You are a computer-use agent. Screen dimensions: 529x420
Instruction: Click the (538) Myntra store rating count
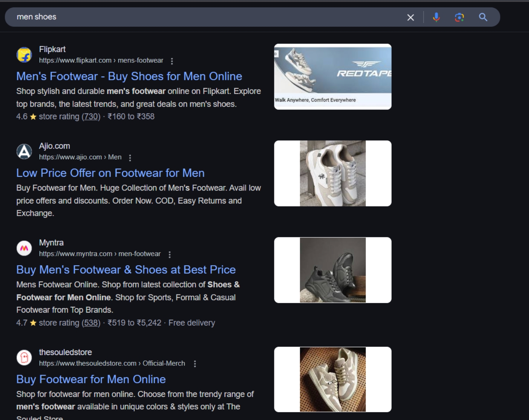point(91,323)
